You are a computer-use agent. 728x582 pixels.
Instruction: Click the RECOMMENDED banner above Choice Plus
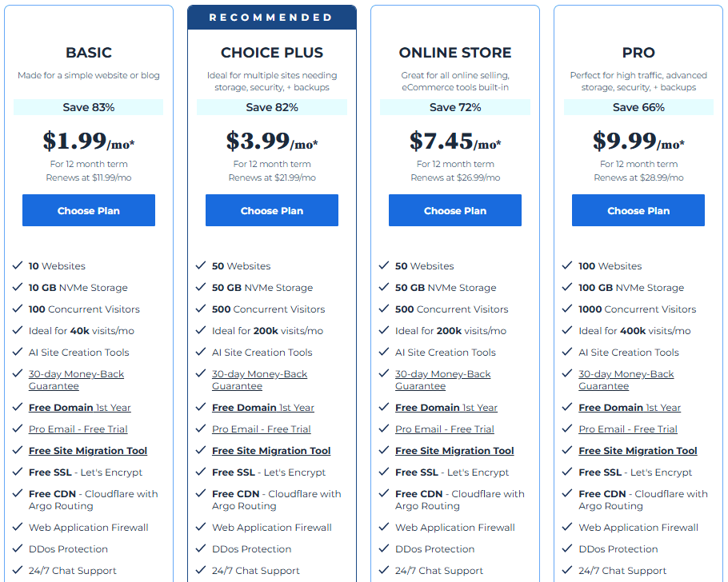click(271, 17)
